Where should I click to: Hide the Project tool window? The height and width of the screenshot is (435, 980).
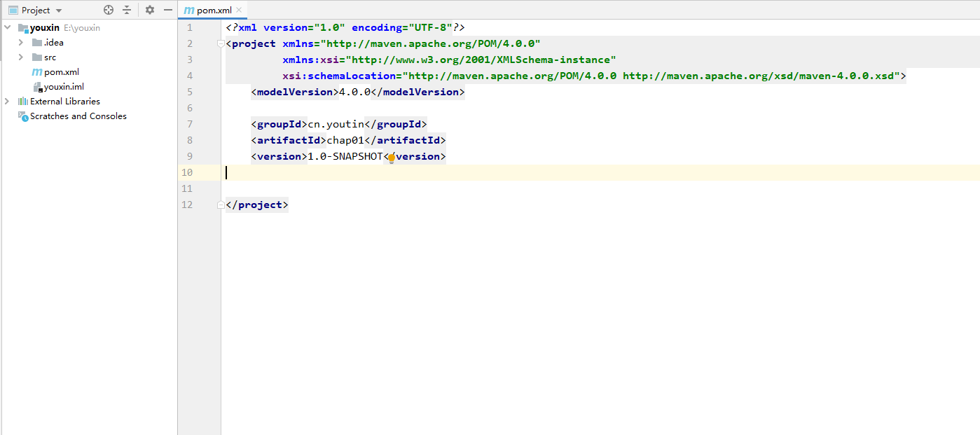pos(167,10)
